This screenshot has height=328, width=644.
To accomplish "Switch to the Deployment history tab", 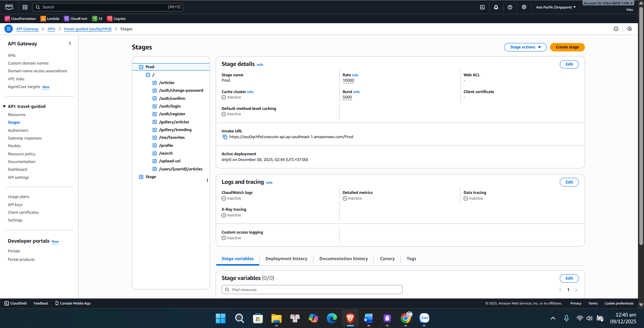I will click(x=286, y=258).
